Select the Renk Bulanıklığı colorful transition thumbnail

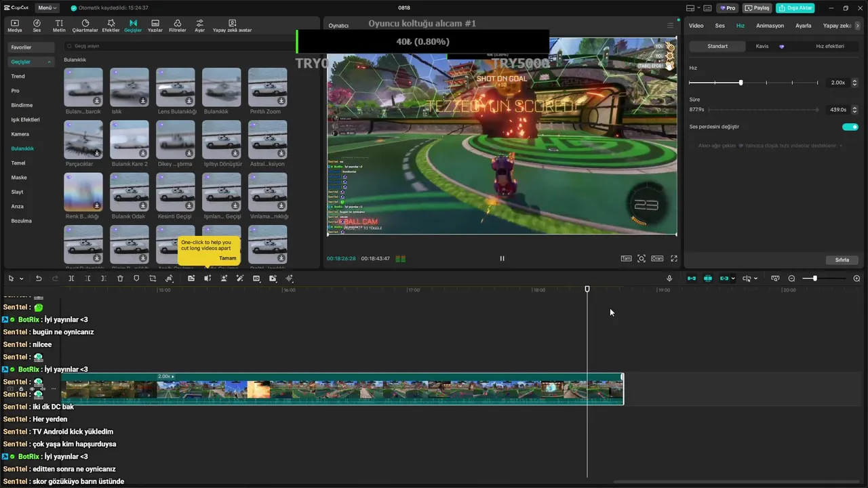coord(83,192)
